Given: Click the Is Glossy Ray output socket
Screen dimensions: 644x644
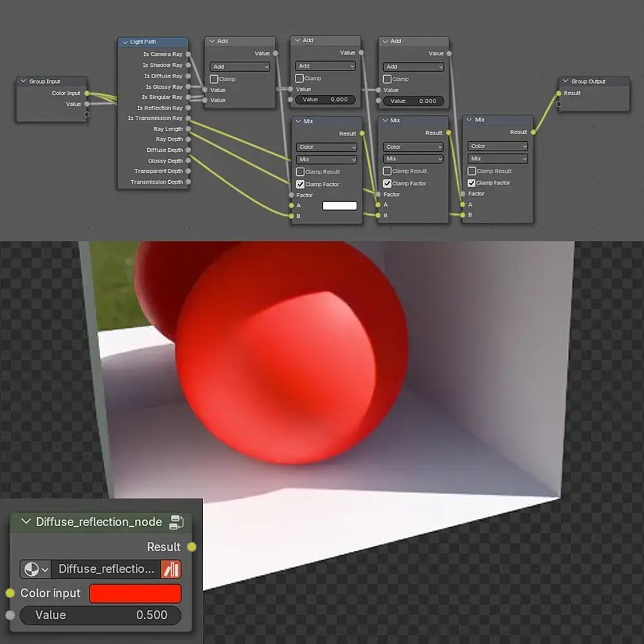Looking at the screenshot, I should pos(188,87).
